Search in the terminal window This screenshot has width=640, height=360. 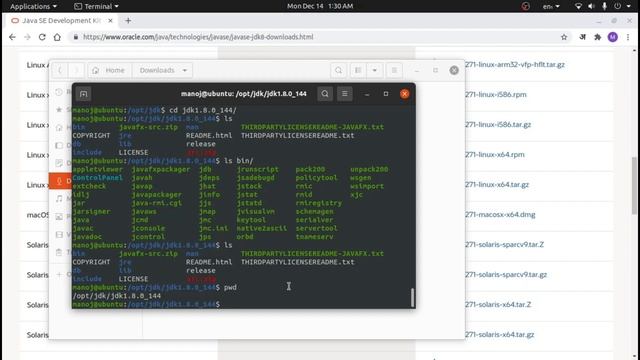click(x=325, y=94)
